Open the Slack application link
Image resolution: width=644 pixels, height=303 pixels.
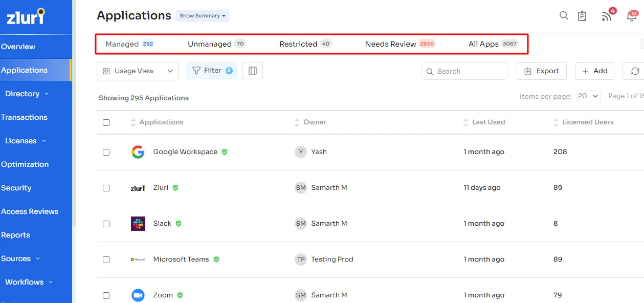coord(162,224)
